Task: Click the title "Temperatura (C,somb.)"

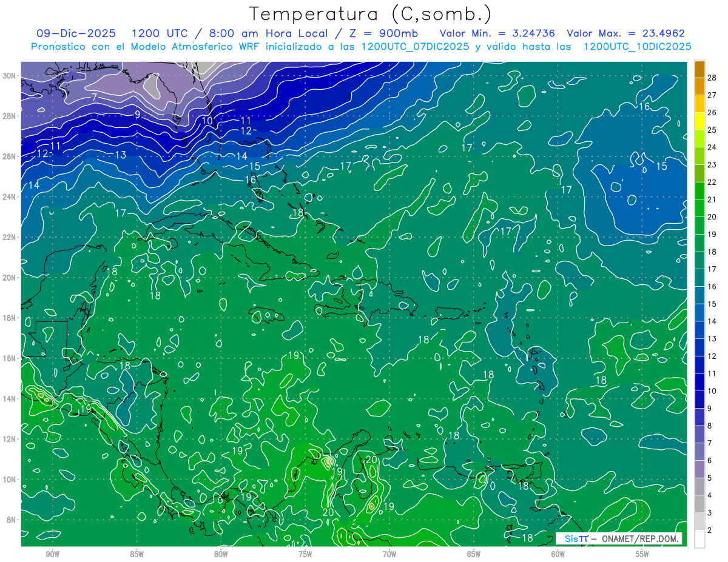Action: coord(371,14)
